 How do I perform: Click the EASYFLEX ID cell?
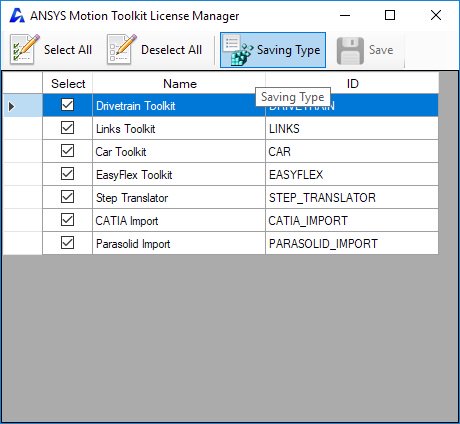coord(352,174)
